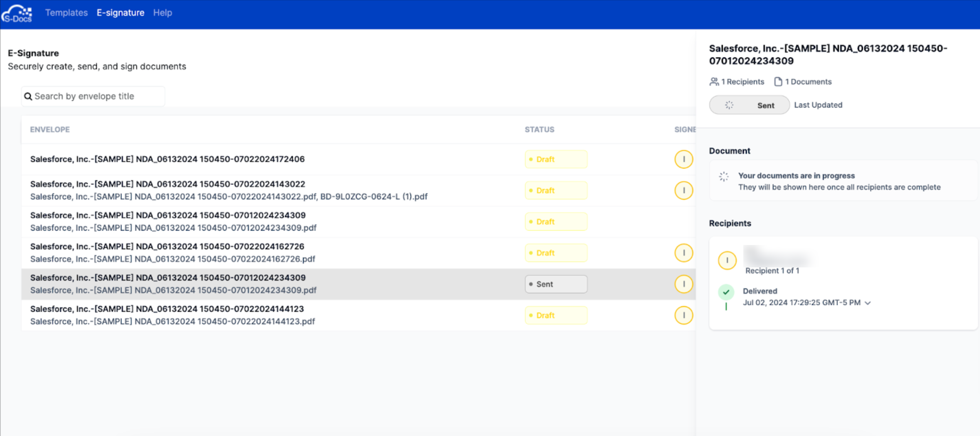Viewport: 980px width, 436px height.
Task: Click the 07022024144123.pdf file name
Action: tap(172, 321)
